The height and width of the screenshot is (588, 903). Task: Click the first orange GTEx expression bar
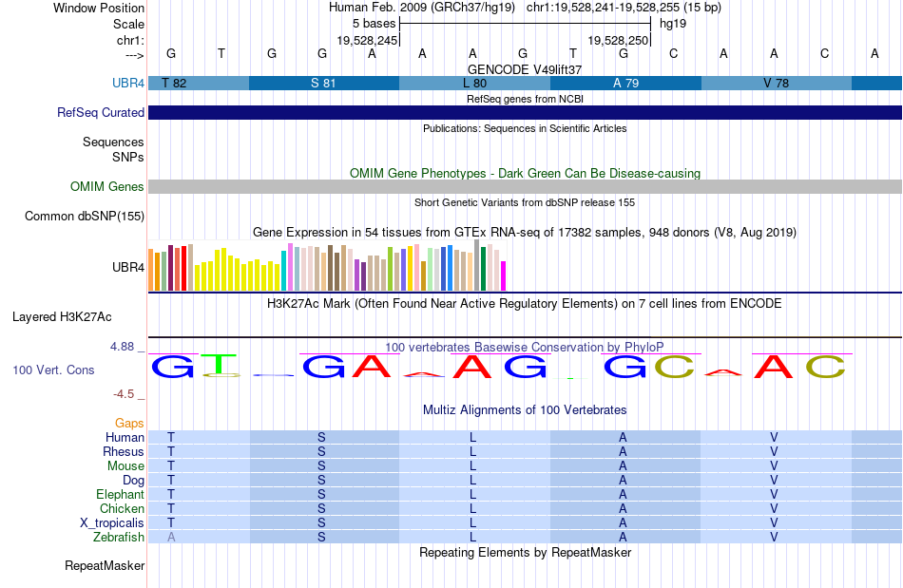pyautogui.click(x=151, y=270)
